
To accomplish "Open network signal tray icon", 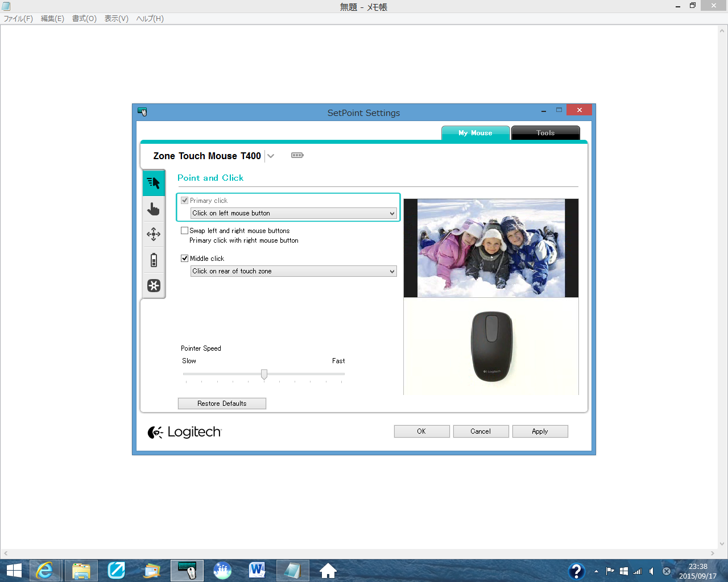I will coord(638,571).
